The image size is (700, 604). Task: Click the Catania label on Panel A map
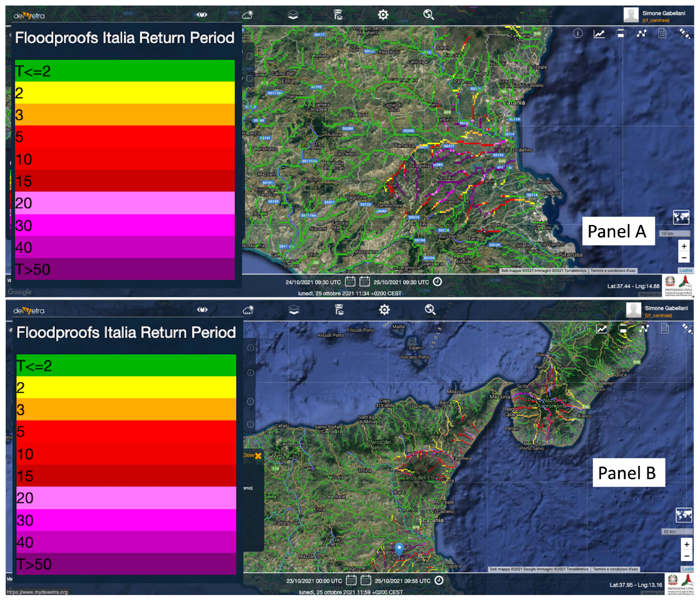click(x=514, y=102)
